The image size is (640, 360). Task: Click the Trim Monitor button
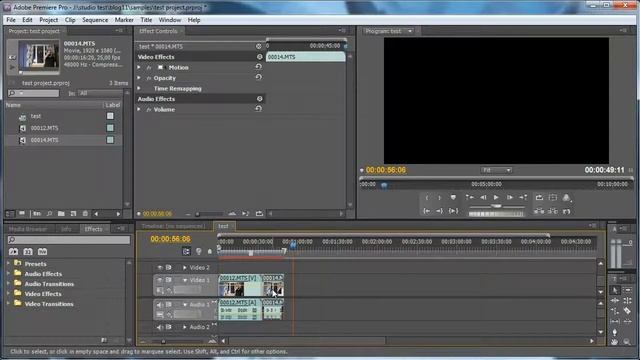pos(567,211)
